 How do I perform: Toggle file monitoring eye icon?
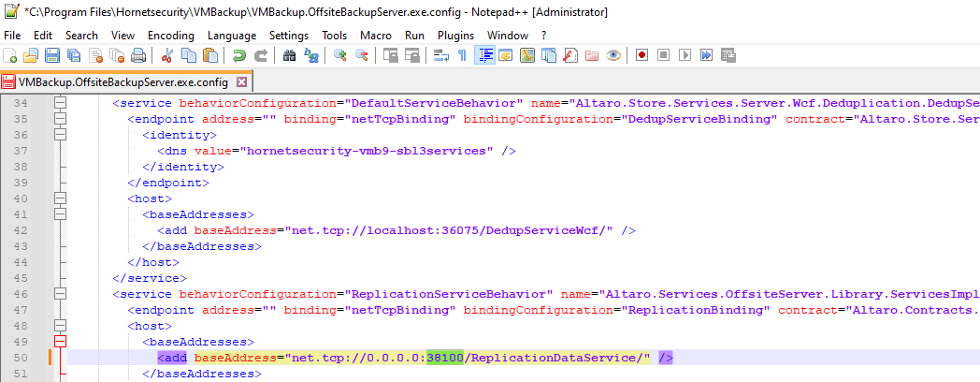click(x=613, y=56)
